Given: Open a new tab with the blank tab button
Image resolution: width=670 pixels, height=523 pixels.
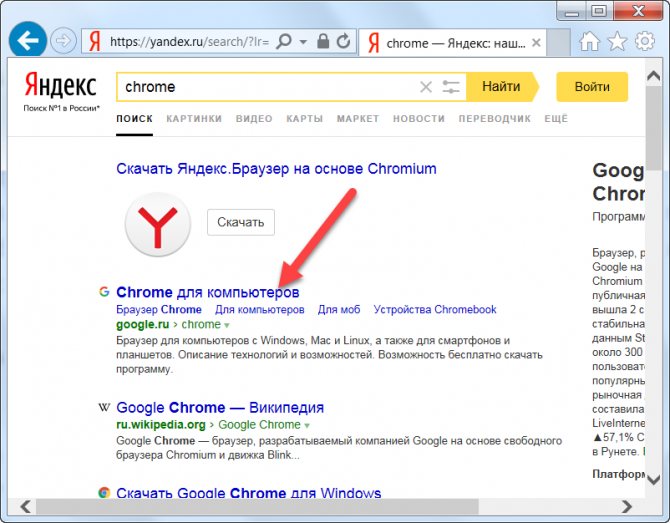Looking at the screenshot, I should [x=558, y=43].
